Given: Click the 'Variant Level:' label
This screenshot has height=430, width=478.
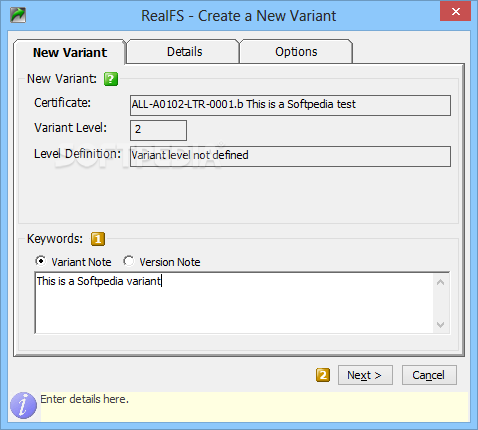Looking at the screenshot, I should [70, 128].
